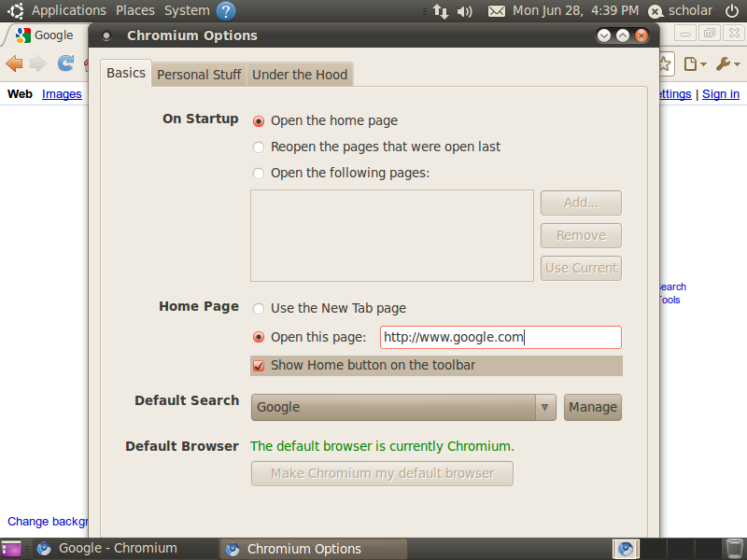Open the Places menu

click(x=135, y=10)
